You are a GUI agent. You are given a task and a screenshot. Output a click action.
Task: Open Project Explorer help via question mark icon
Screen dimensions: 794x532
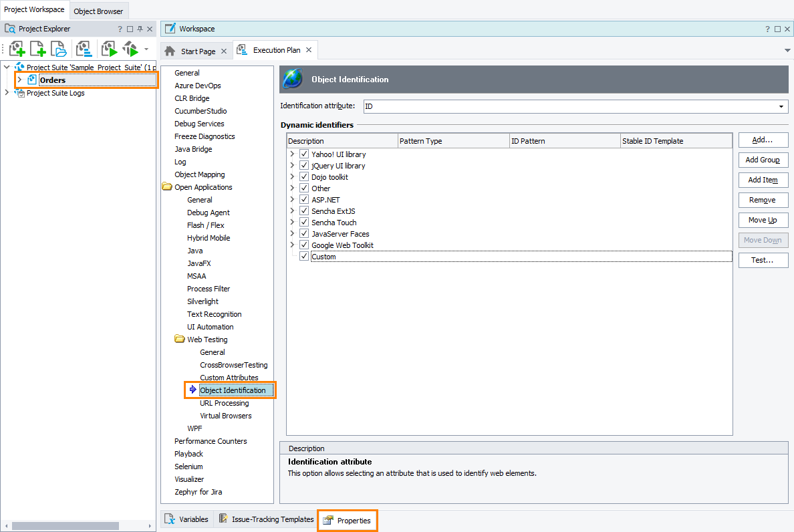click(119, 28)
